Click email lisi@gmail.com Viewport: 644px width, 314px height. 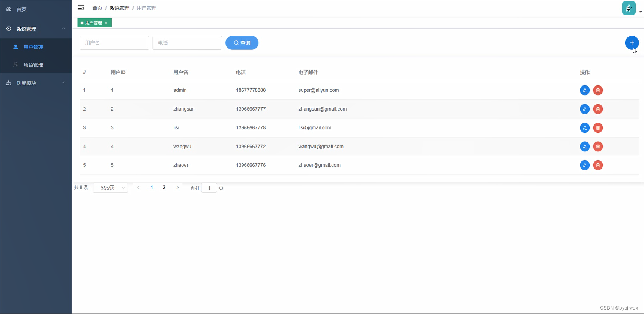[x=315, y=128]
